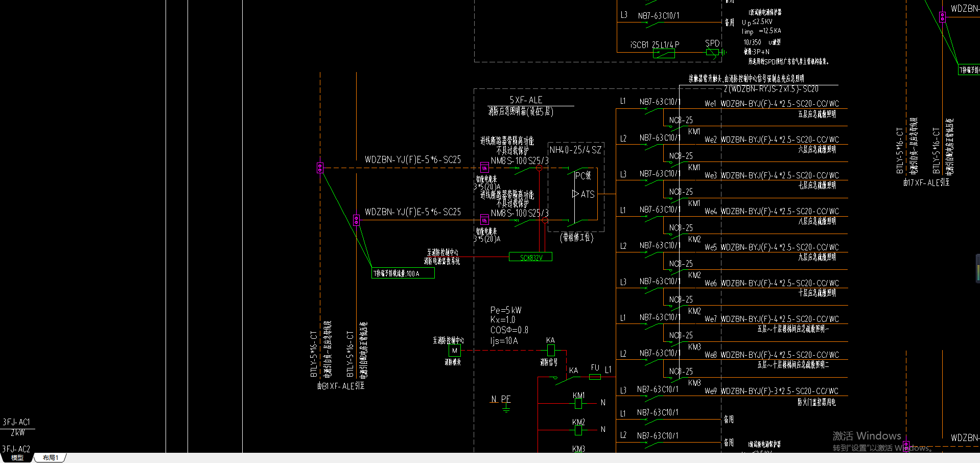Select upper WDZBN-YJ(F)E-5*6-SC25 cable label
Image resolution: width=980 pixels, height=463 pixels.
point(413,160)
